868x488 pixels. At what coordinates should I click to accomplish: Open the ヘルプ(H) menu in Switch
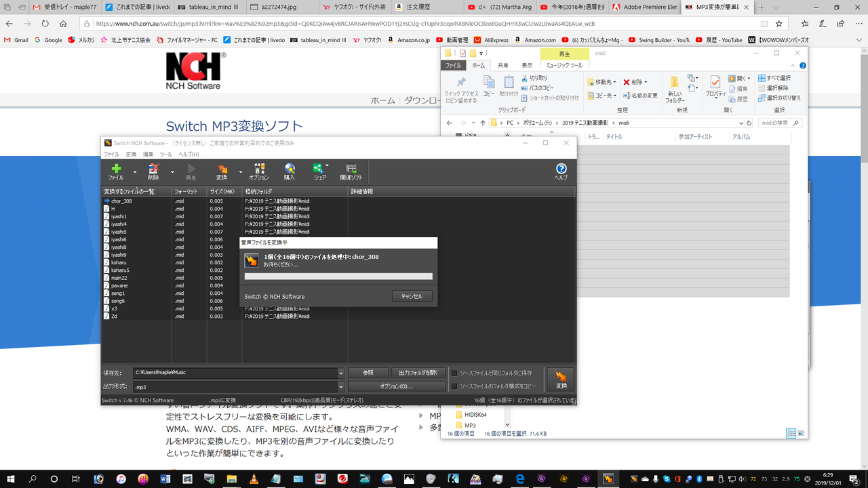coord(189,155)
